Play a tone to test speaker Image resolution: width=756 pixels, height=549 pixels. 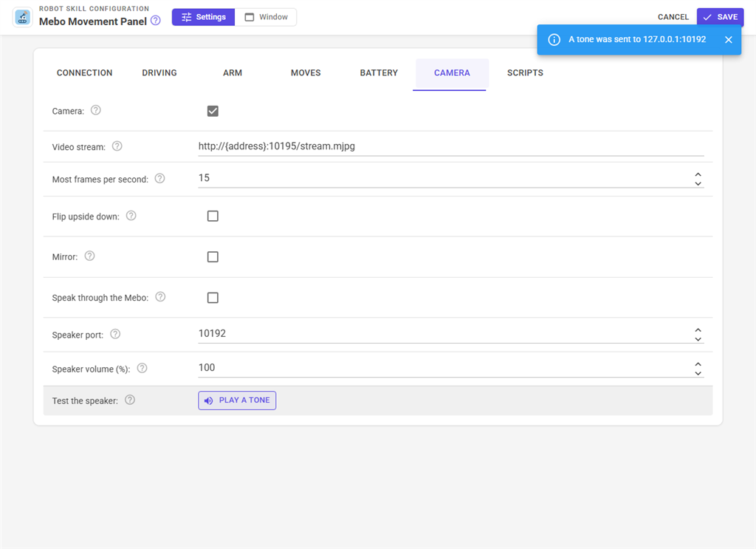237,400
